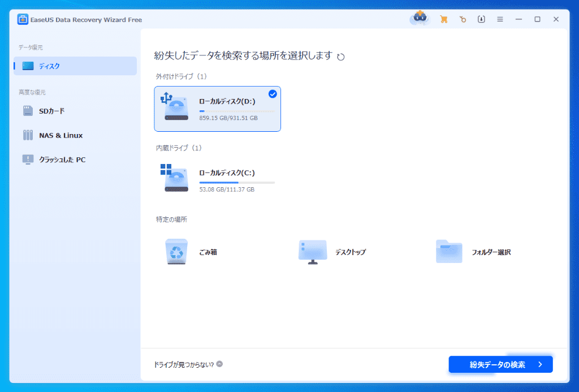
Task: Open the avatar upgrade icon in title bar
Action: [x=420, y=18]
